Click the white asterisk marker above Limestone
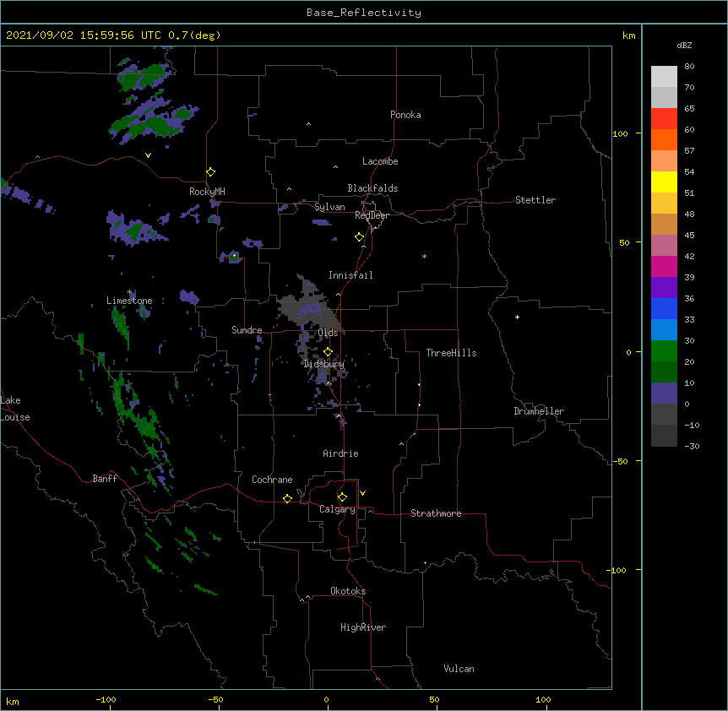Screen dimensions: 728x711 coord(129,292)
